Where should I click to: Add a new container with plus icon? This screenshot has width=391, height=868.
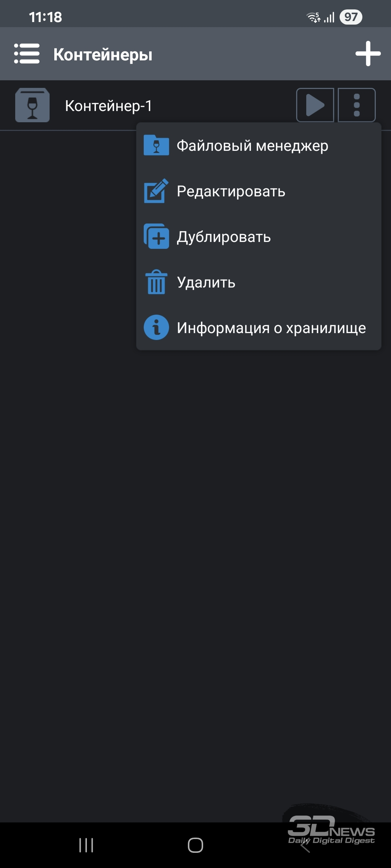coord(368,54)
